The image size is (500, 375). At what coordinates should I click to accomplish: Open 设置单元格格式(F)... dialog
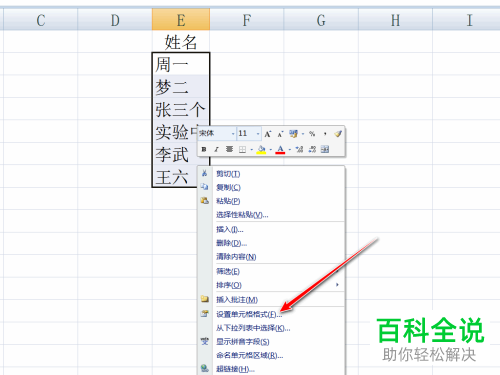(x=271, y=314)
